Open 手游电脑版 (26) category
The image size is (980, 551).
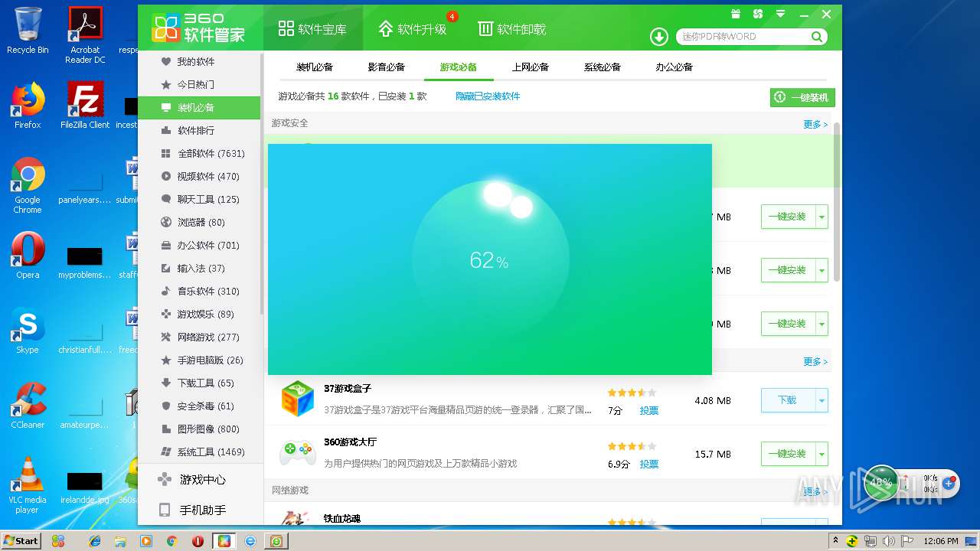(199, 360)
